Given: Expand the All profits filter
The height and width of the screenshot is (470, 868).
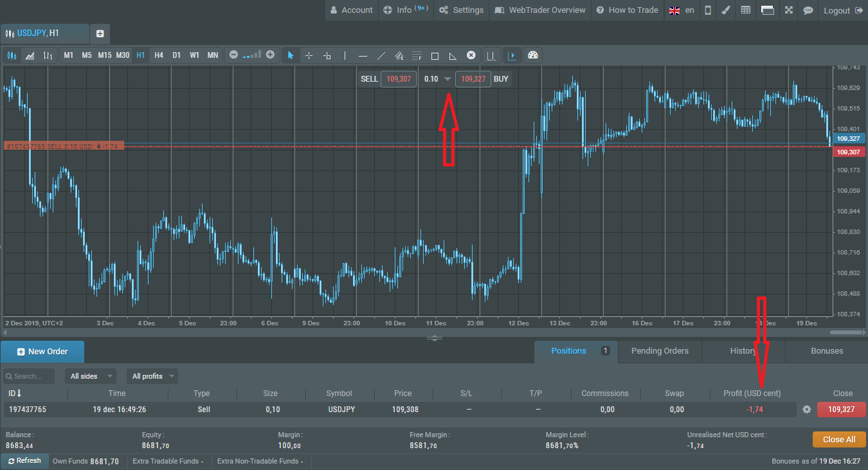Looking at the screenshot, I should 152,376.
